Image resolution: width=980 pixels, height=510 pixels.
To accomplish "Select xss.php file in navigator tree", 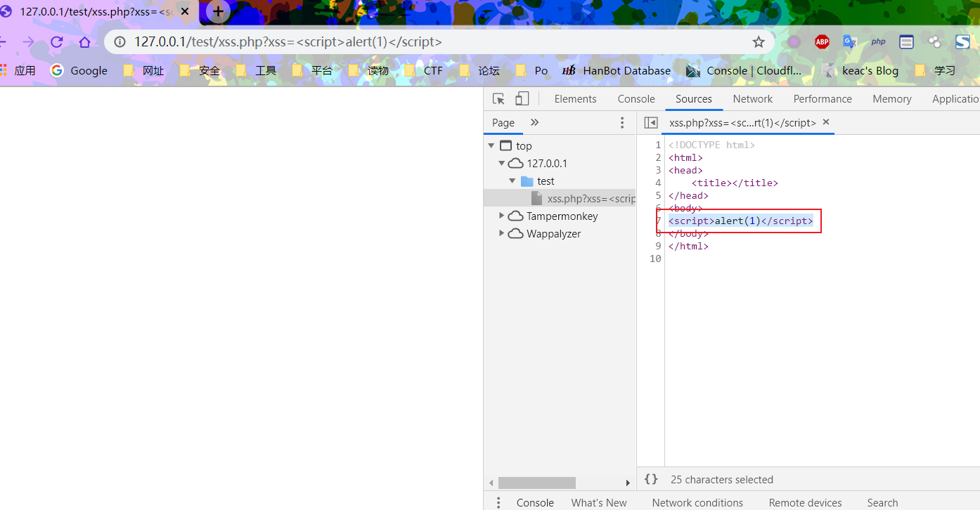I will [560, 199].
